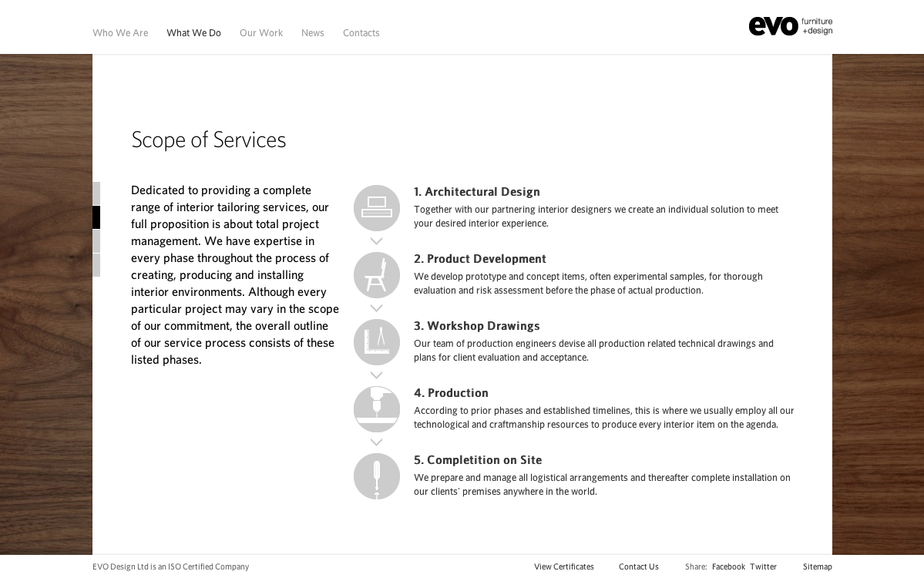The width and height of the screenshot is (924, 578).
Task: Click the View Certificates footer link
Action: point(564,566)
